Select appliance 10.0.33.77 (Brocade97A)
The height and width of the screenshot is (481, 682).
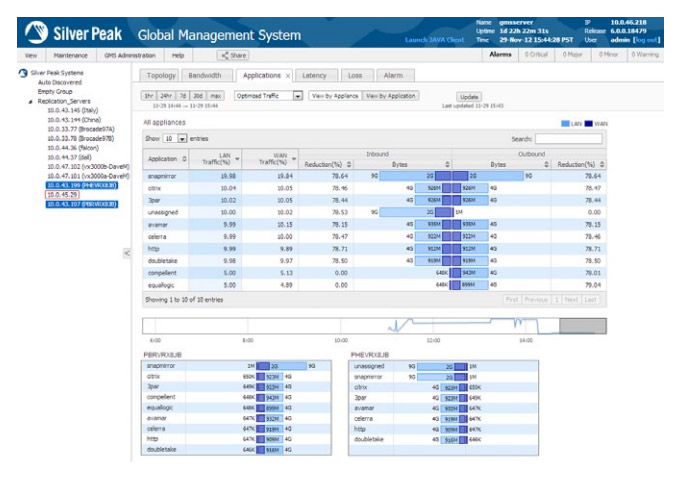pos(81,129)
